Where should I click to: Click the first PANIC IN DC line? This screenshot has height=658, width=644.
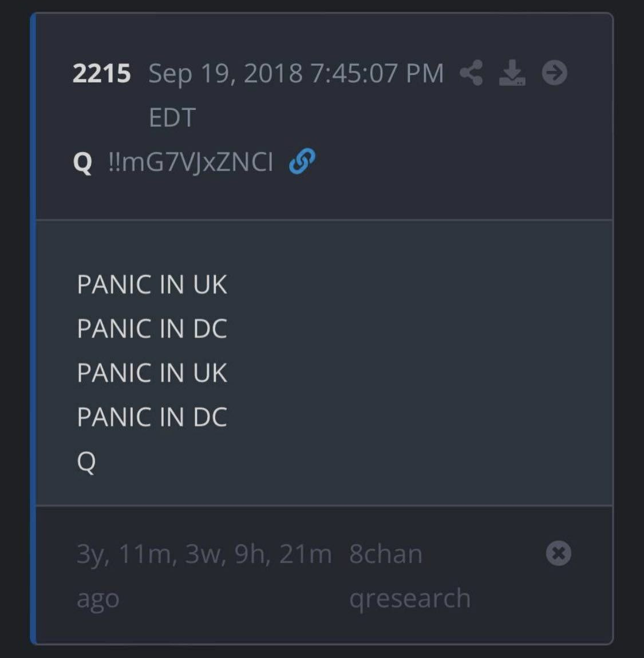click(152, 329)
